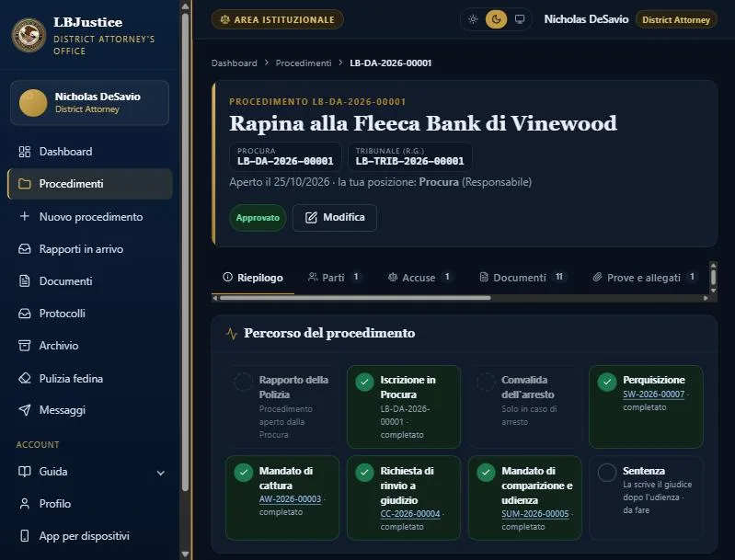Open Nuovo procedimento from sidebar menu
This screenshot has width=735, height=560.
(x=90, y=216)
